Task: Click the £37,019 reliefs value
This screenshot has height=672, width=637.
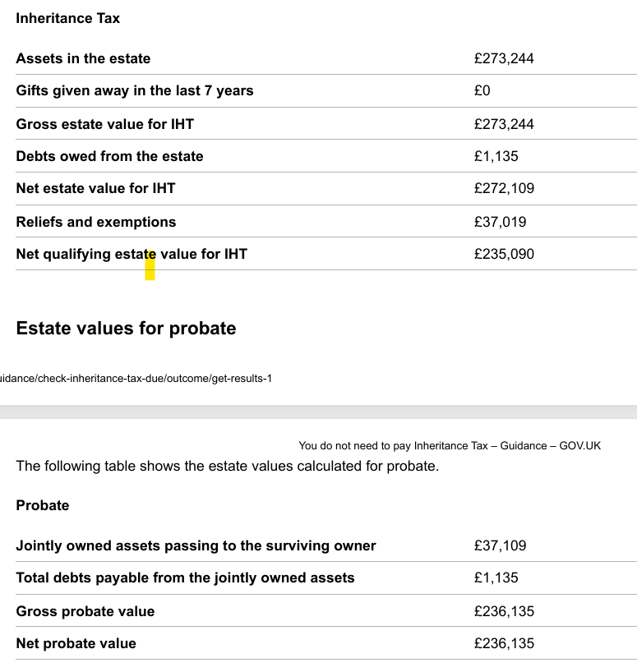Action: pos(500,222)
